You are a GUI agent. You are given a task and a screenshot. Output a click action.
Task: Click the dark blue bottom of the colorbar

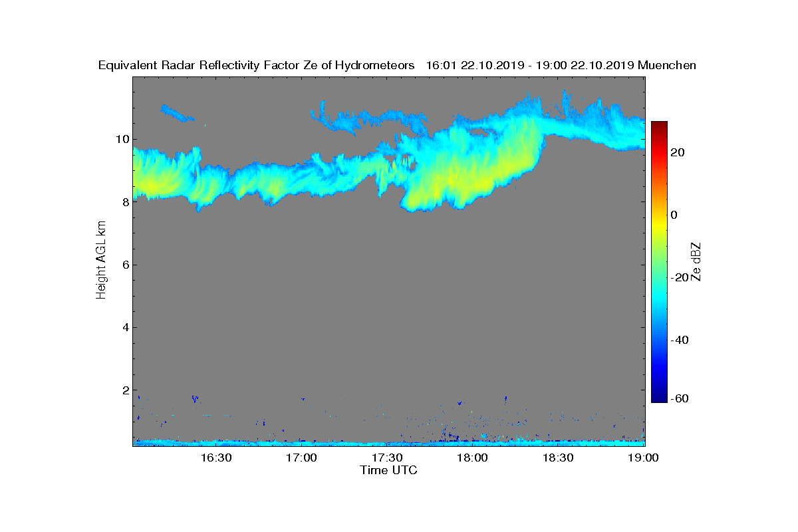pos(659,398)
